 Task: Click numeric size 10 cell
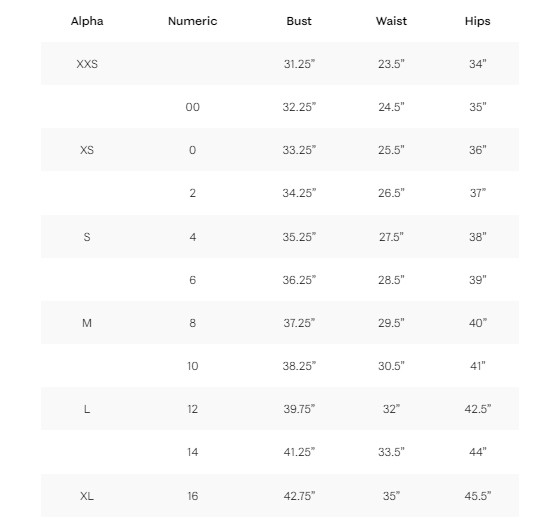click(x=193, y=366)
